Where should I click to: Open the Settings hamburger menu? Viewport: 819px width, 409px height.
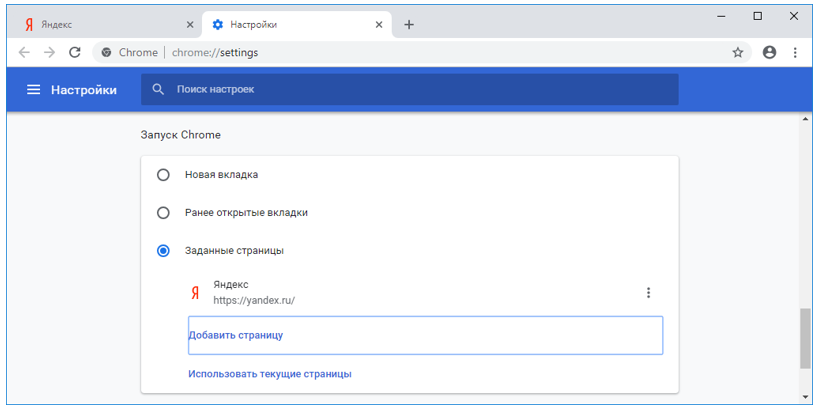(x=33, y=90)
